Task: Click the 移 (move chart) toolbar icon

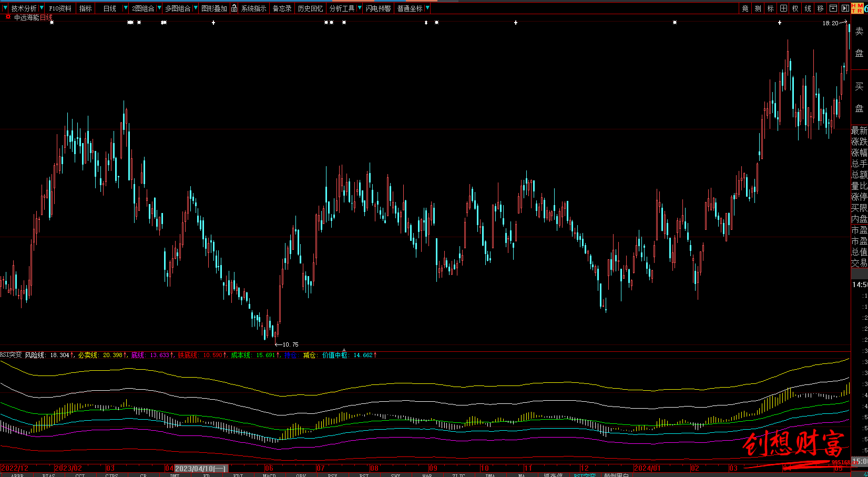Action: click(821, 8)
